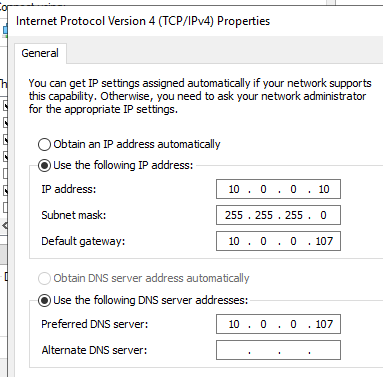Screen dimensions: 383x377
Task: Click first 255 octet of Subnet mask
Action: click(234, 215)
